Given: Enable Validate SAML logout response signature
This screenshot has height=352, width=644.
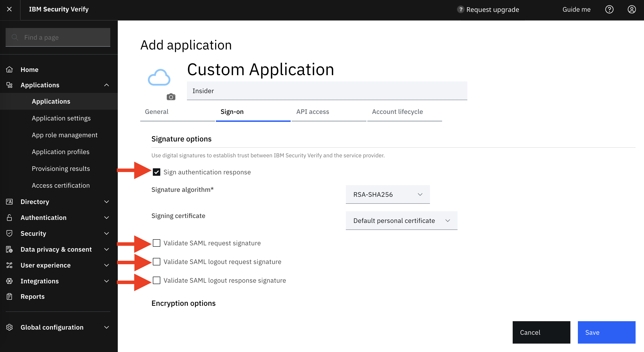Looking at the screenshot, I should pos(157,280).
